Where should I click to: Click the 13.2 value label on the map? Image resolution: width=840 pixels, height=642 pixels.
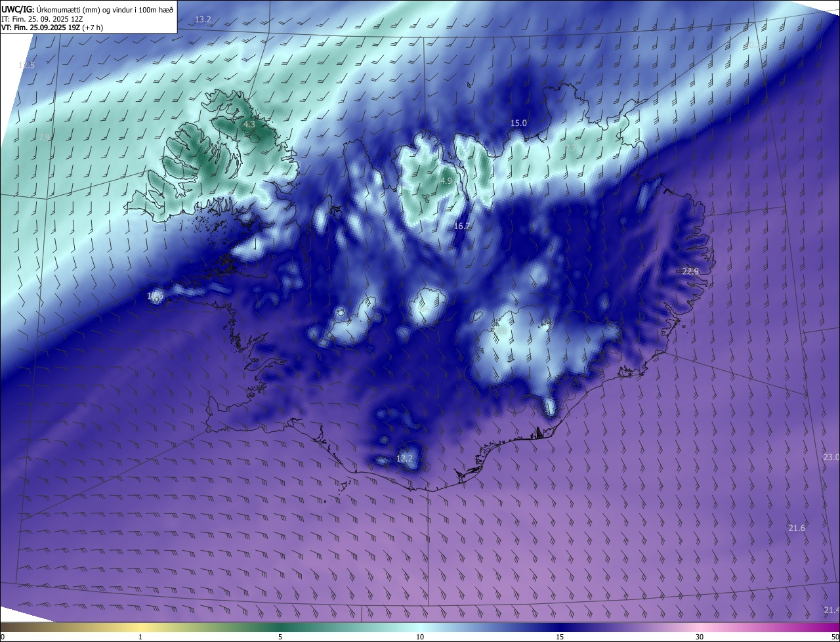[203, 20]
